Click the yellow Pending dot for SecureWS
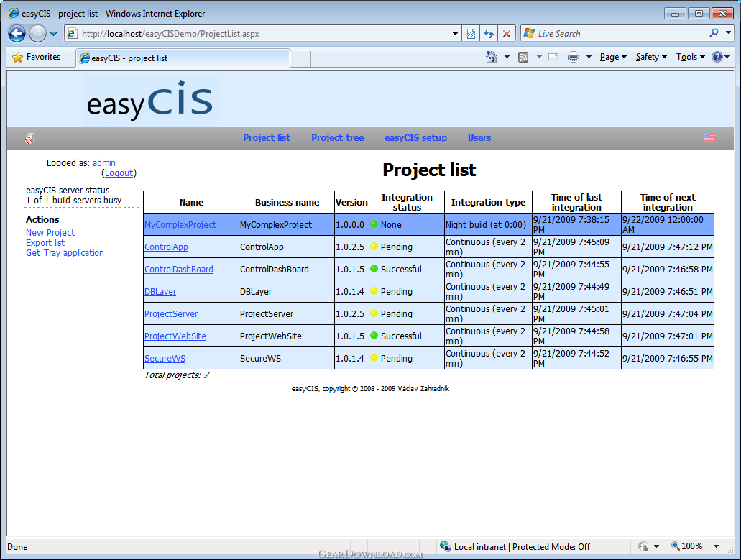Viewport: 741px width, 560px height. click(374, 358)
